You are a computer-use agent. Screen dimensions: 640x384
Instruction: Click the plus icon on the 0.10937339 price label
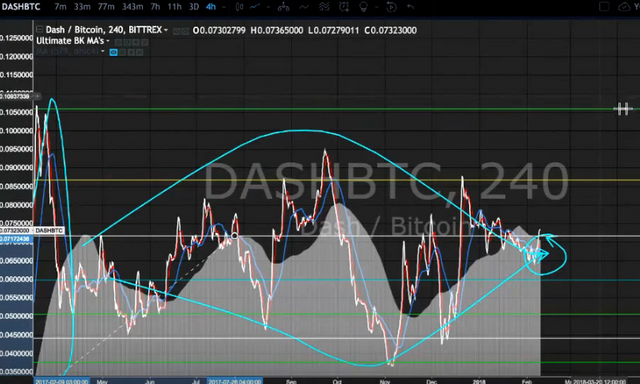[37, 96]
